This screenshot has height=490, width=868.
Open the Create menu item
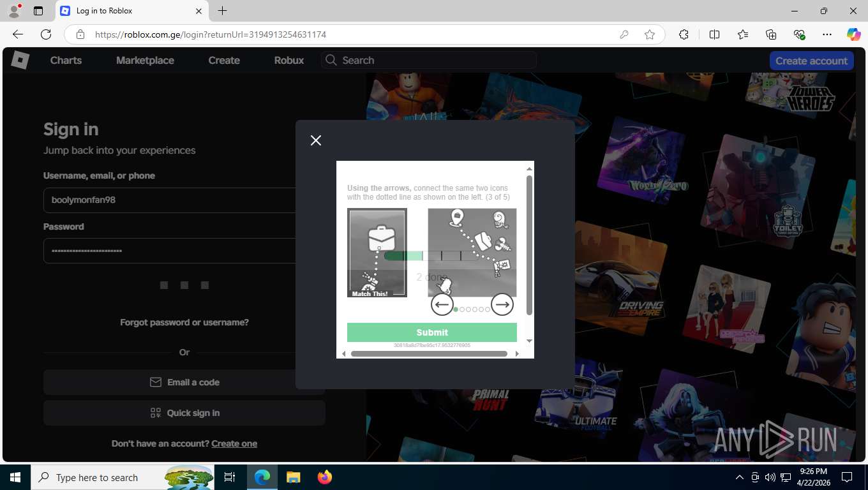(224, 60)
